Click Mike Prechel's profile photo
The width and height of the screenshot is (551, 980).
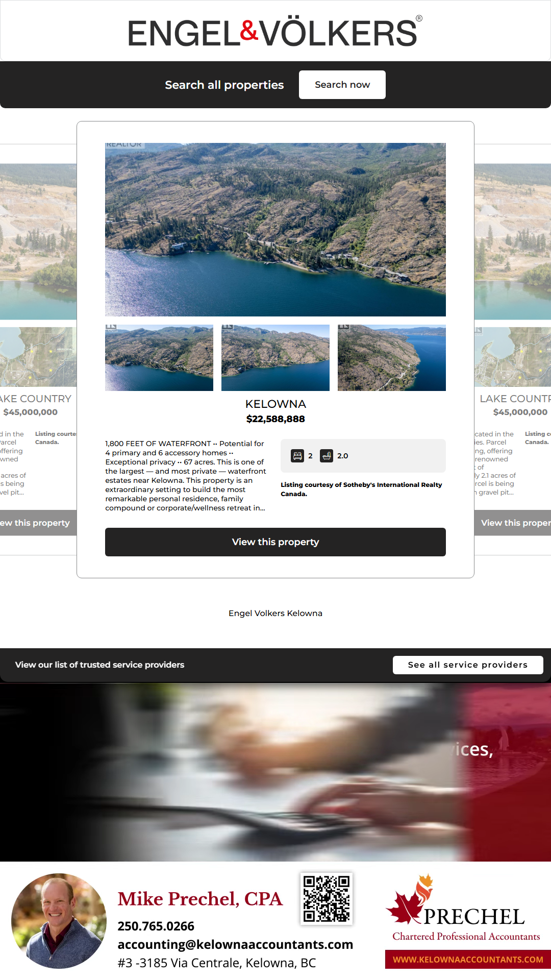(59, 921)
